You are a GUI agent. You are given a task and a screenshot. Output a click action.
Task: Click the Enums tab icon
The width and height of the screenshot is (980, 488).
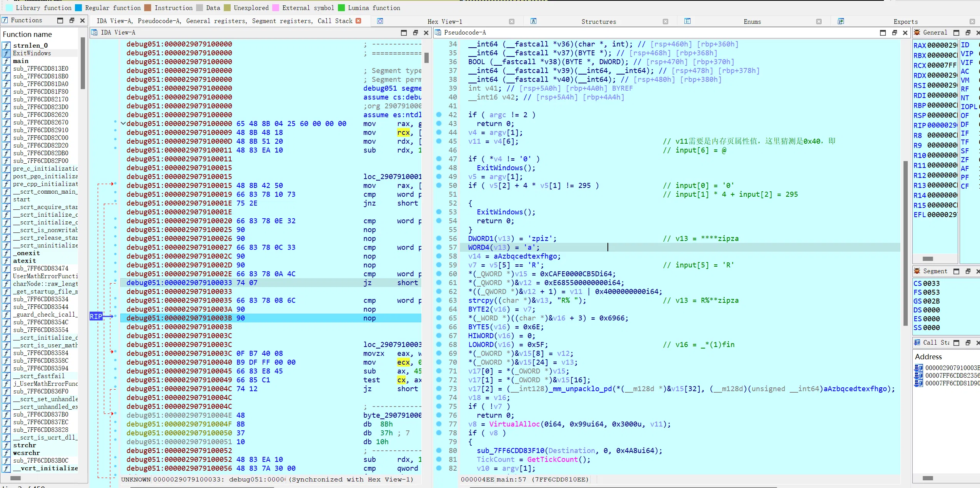click(x=687, y=21)
